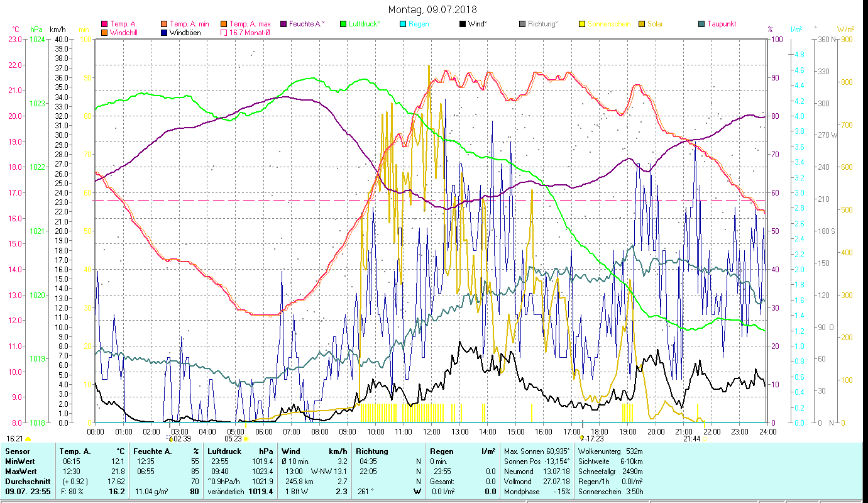This screenshot has width=868, height=503.
Task: Click the 'Temp. A. min' legend label
Action: [x=189, y=24]
